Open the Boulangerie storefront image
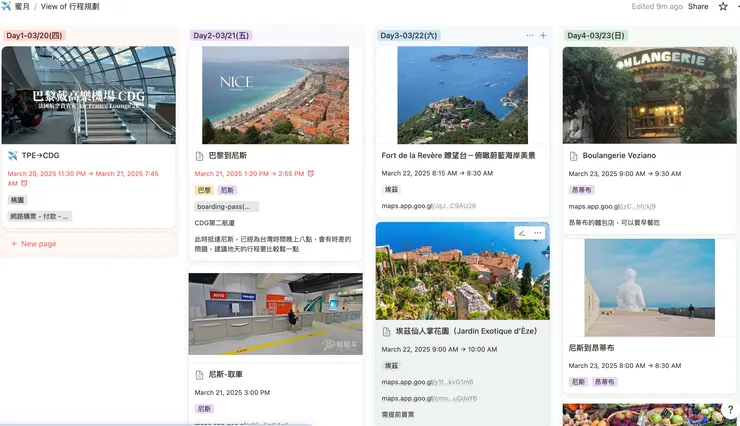740x426 pixels. pyautogui.click(x=649, y=95)
